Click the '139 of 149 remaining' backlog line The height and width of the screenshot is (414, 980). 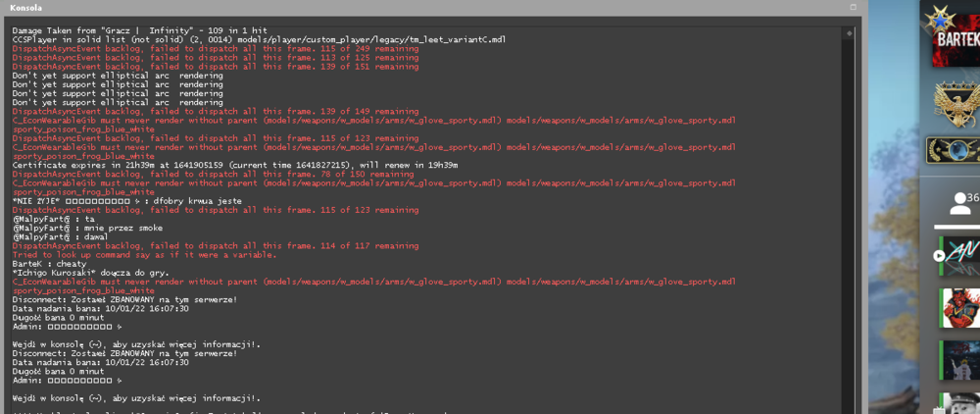pos(216,111)
